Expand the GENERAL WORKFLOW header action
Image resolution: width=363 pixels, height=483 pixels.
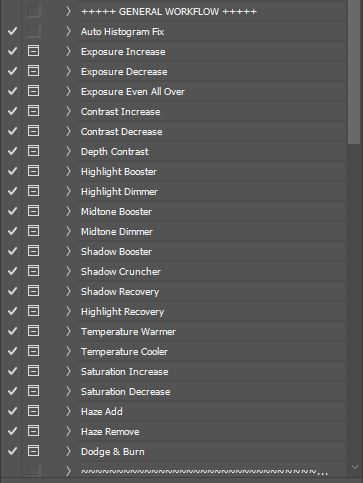pos(68,11)
